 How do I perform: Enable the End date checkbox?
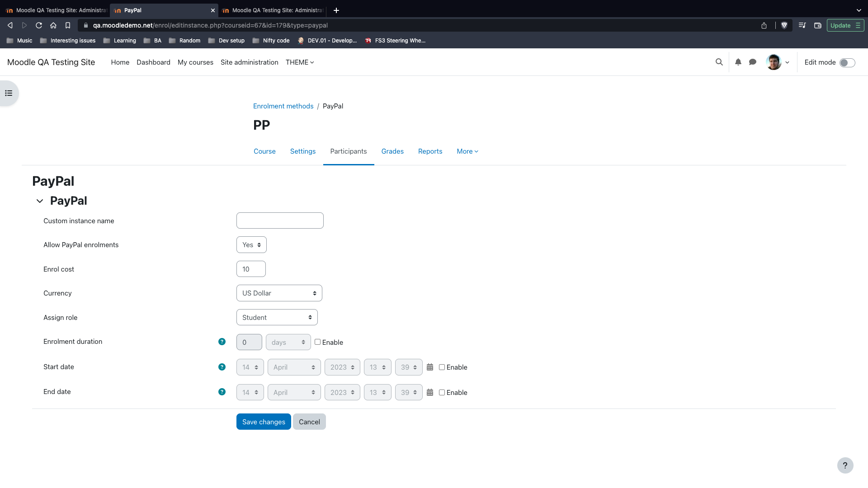click(x=442, y=393)
